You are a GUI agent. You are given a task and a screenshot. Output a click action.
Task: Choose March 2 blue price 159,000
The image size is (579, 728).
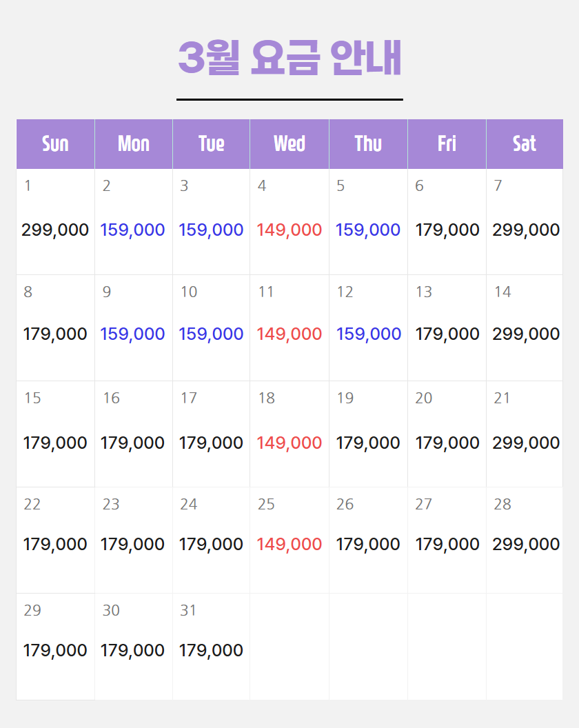(132, 230)
